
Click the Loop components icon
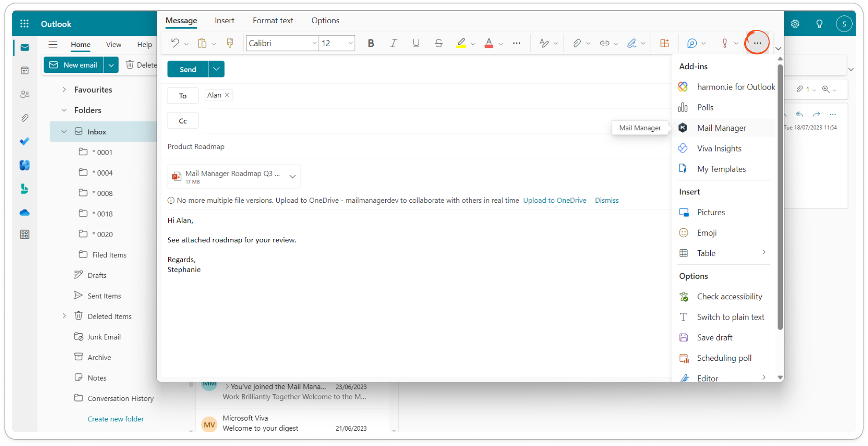coord(692,43)
